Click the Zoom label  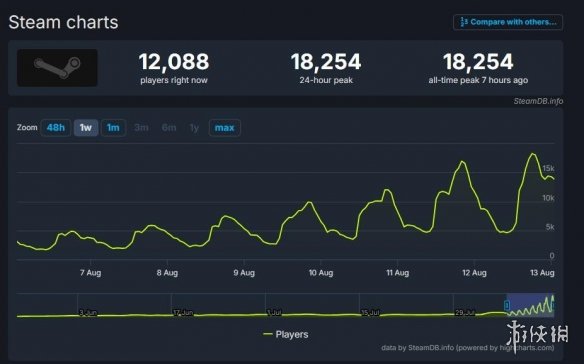[27, 127]
